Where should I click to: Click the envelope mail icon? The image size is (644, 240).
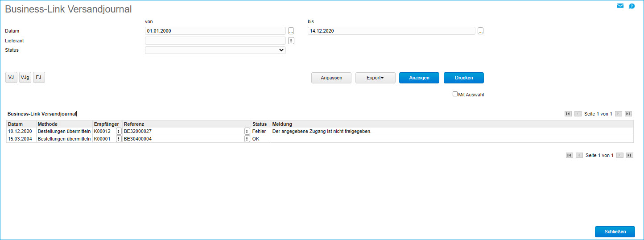tap(620, 6)
